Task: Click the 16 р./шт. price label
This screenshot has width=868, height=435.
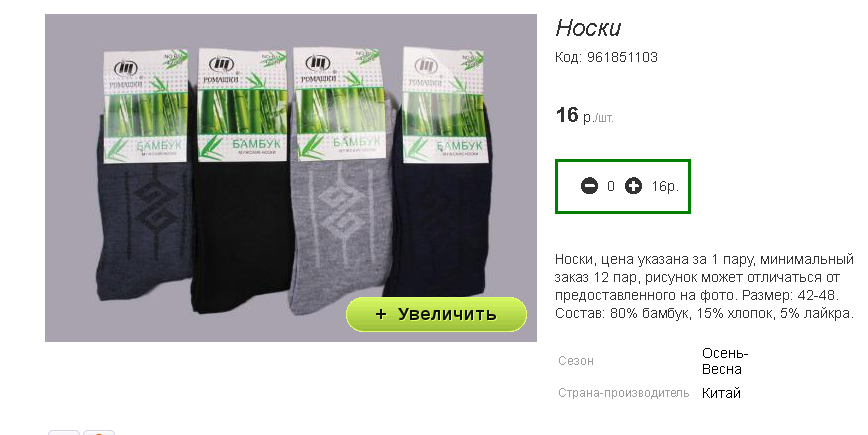Action: 585,116
